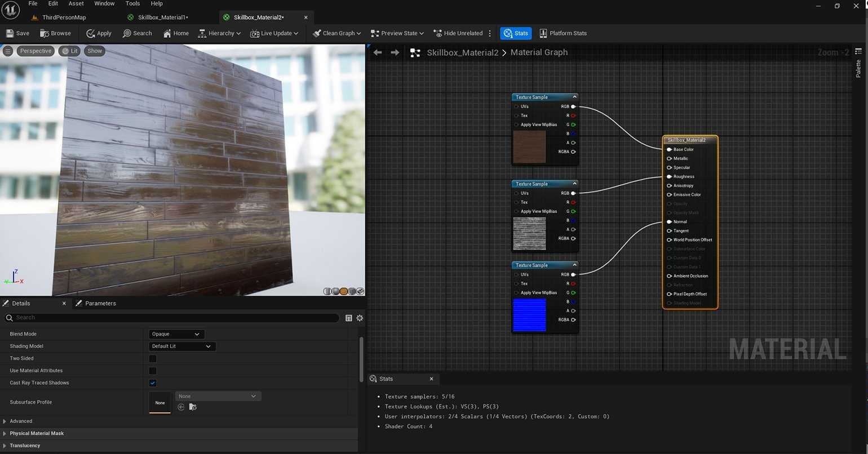The width and height of the screenshot is (868, 454).
Task: Click the Lit view mode button
Action: coord(70,51)
